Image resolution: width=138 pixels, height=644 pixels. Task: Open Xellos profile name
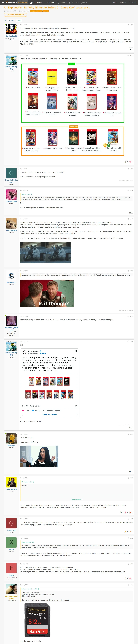(11, 550)
